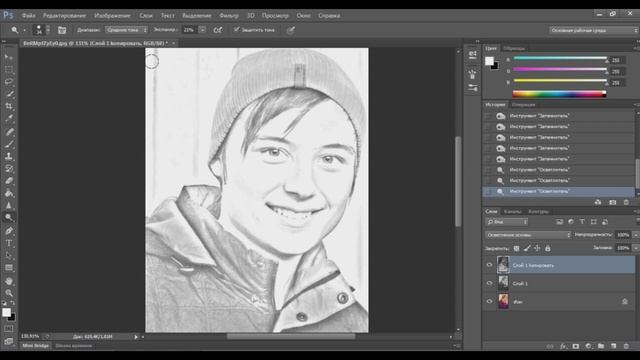The image size is (640, 360).
Task: Open the layer fill slider arrow
Action: 635,248
